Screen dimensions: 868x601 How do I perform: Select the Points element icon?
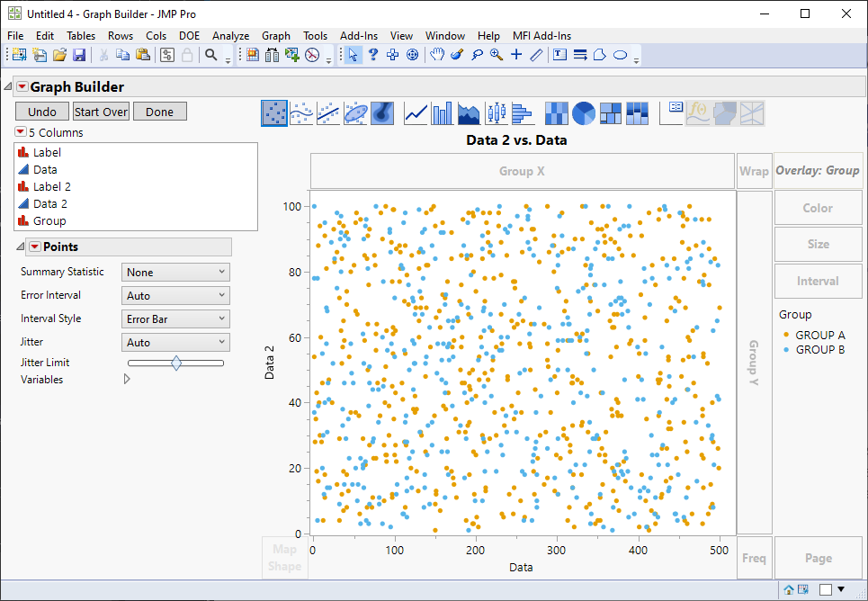click(x=274, y=112)
